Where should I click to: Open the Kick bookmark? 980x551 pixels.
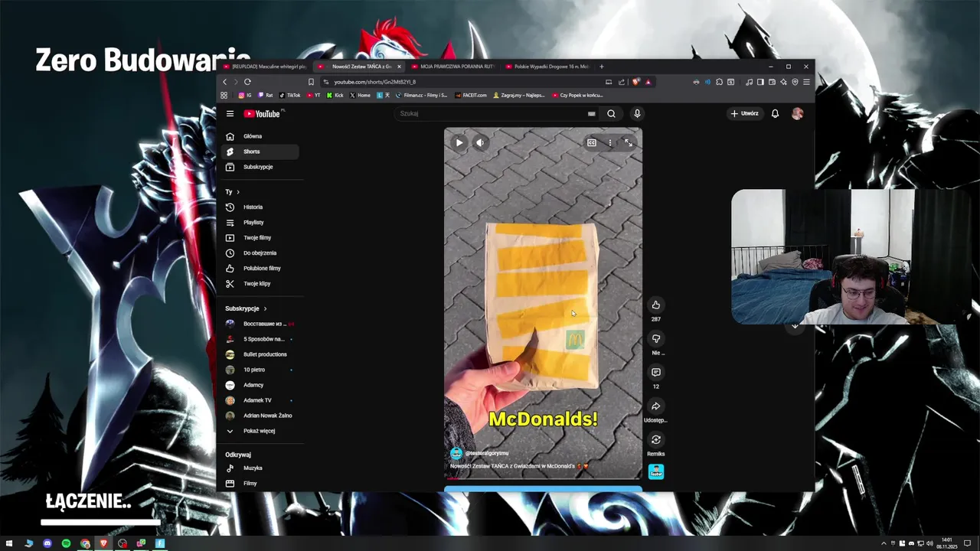click(x=335, y=96)
